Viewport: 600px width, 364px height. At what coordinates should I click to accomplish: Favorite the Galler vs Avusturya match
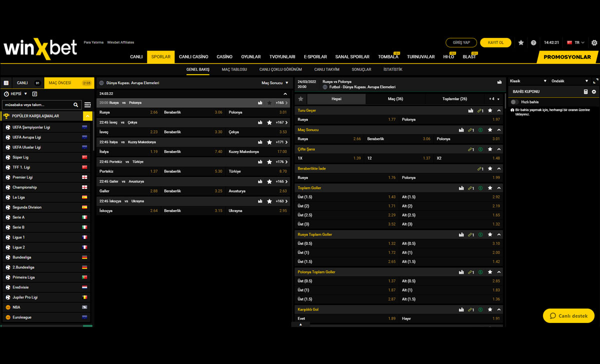click(x=269, y=181)
